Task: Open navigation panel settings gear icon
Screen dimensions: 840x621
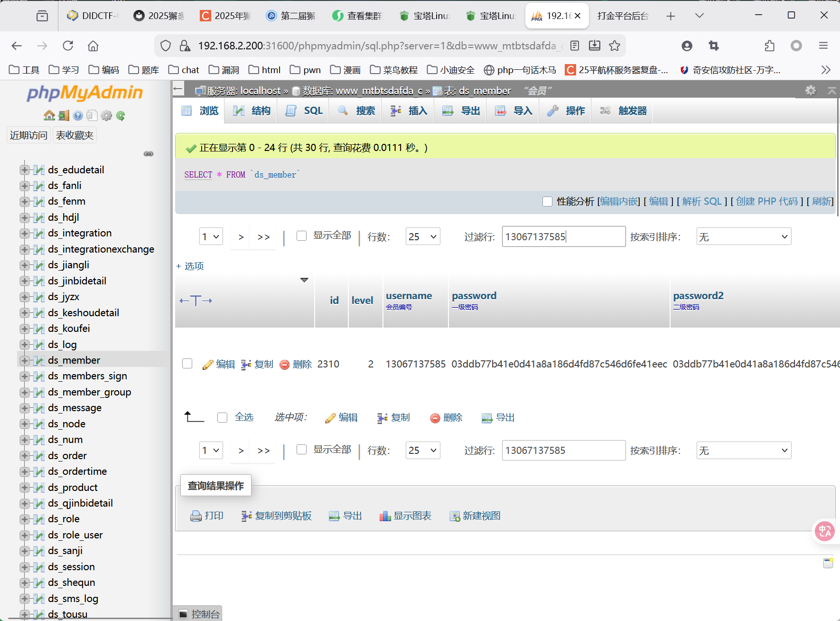Action: (x=107, y=115)
